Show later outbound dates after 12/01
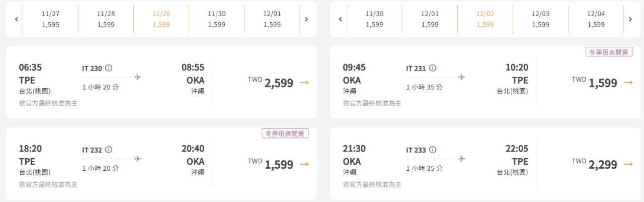 click(x=306, y=19)
